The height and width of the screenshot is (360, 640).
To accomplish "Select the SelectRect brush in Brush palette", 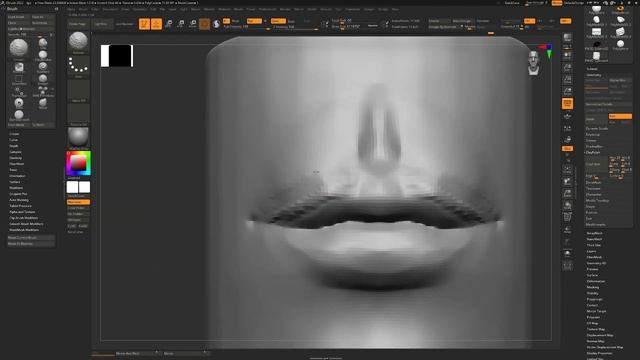I will pyautogui.click(x=19, y=80).
